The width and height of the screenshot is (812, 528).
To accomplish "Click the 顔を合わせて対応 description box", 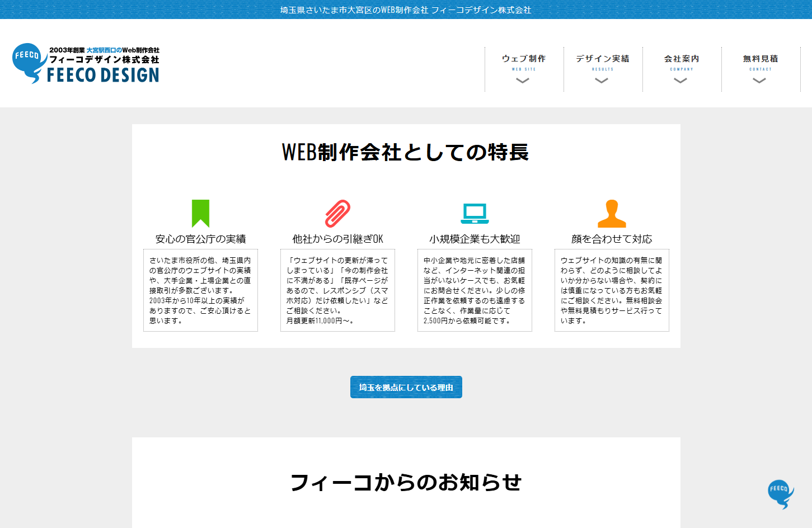I will [x=612, y=290].
